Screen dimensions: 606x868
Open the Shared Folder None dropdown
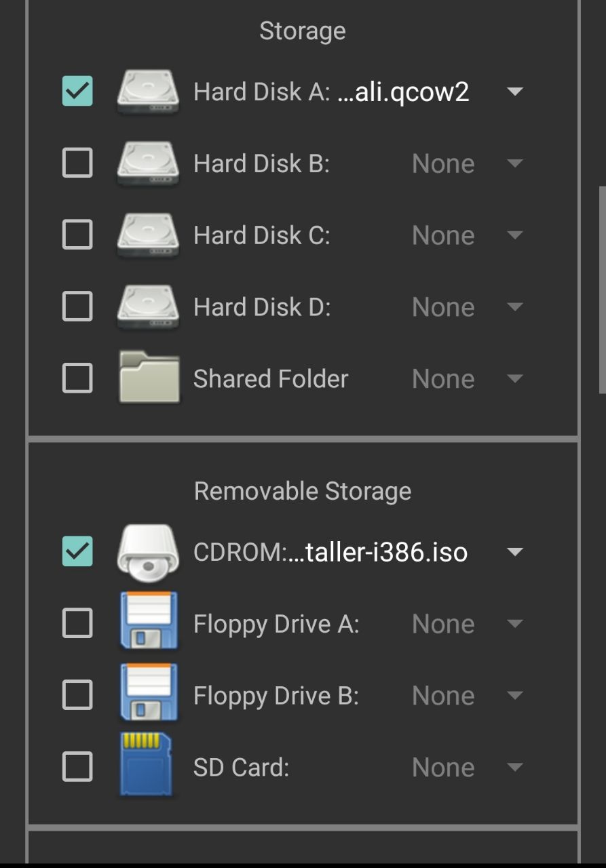point(515,378)
